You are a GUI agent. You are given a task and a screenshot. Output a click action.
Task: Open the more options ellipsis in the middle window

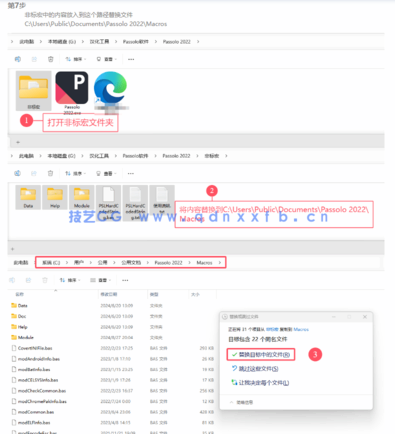(131, 173)
